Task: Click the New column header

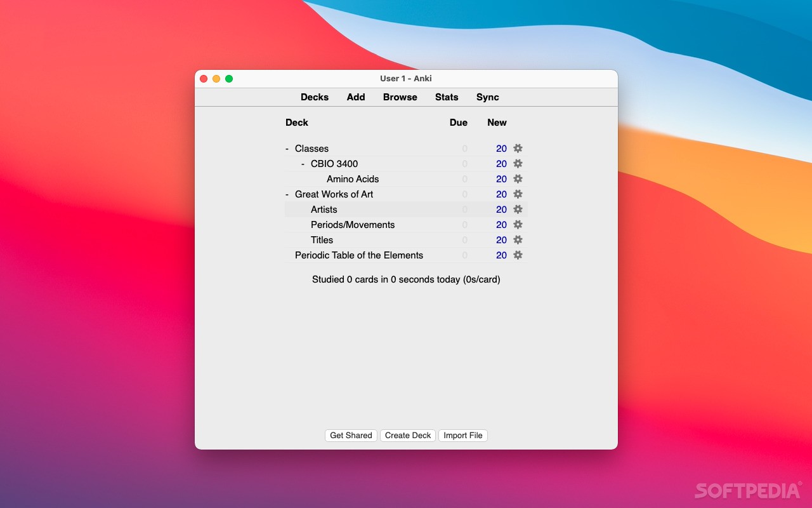Action: (497, 123)
